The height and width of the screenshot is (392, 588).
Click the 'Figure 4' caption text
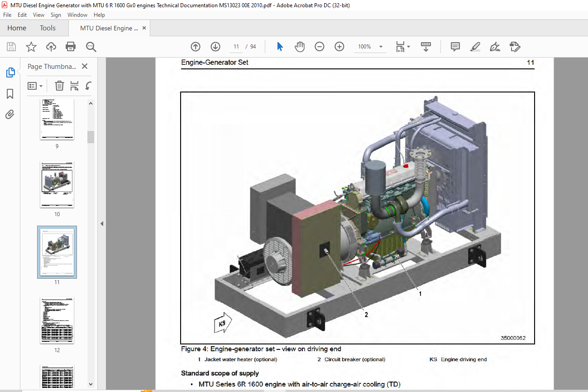[261, 349]
